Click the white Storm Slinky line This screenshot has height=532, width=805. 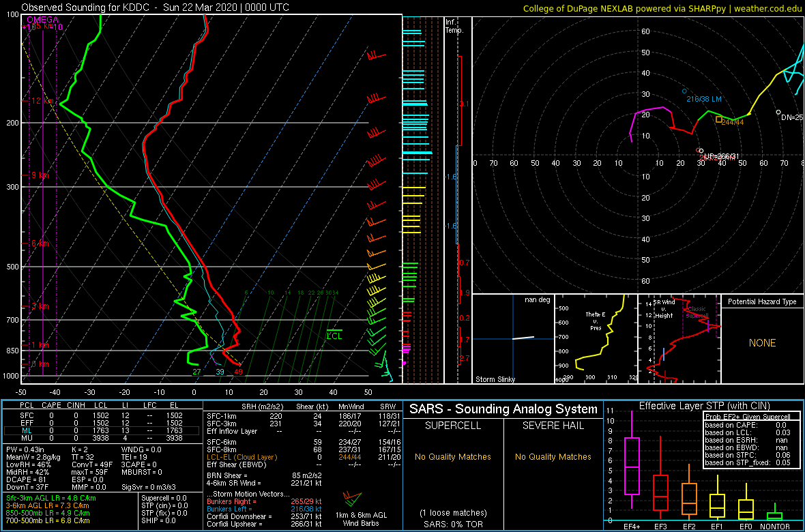[523, 338]
